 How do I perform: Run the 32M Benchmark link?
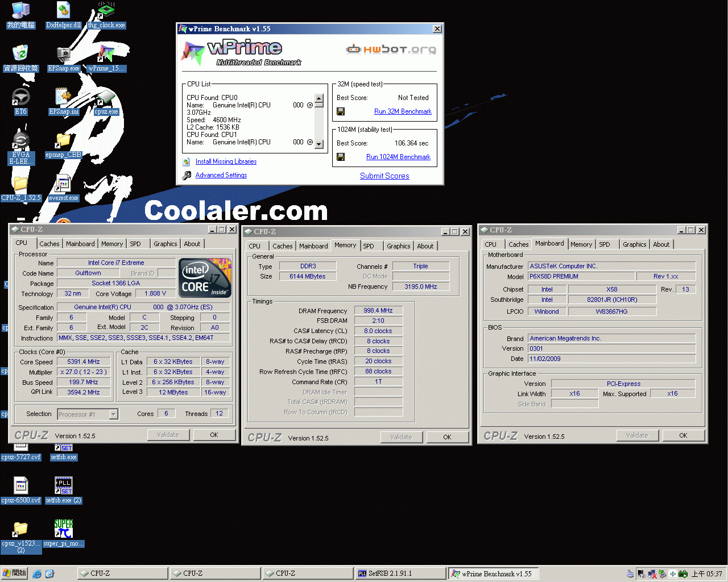[x=403, y=111]
